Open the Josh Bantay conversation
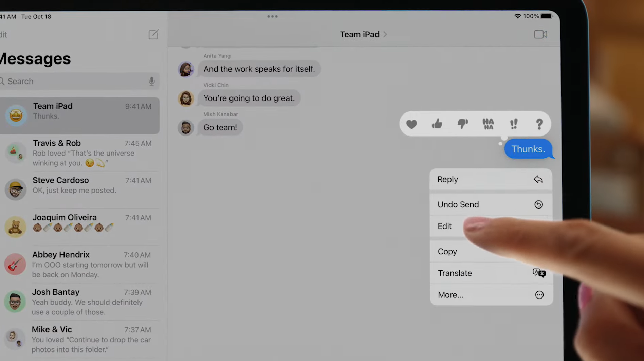Viewport: 644px width, 361px height. point(80,302)
